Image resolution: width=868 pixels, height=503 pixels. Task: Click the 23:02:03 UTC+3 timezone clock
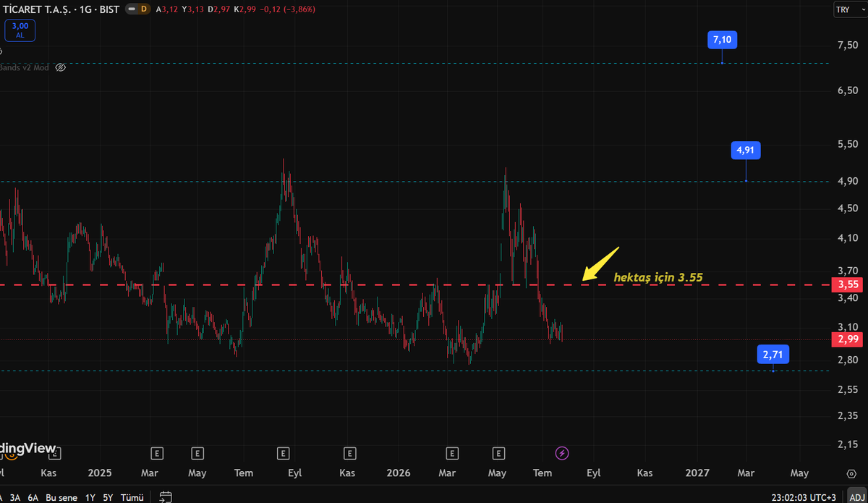(803, 497)
